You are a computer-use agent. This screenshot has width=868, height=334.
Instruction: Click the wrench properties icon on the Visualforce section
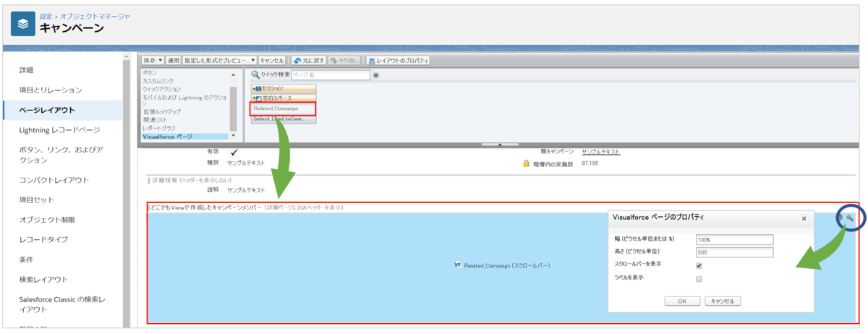851,217
